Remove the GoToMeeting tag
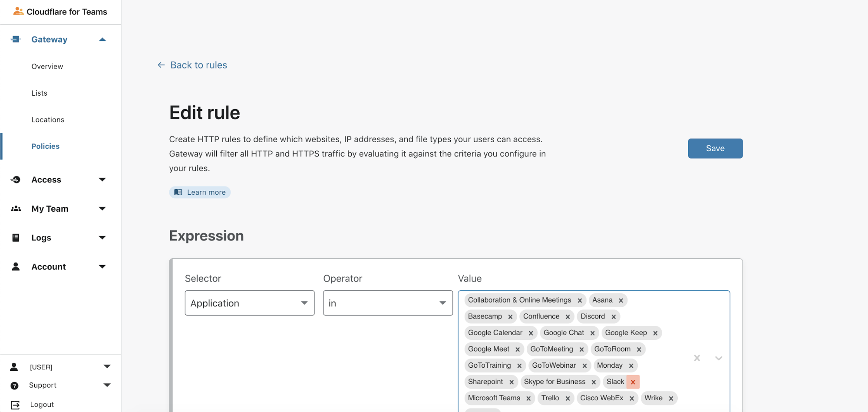868x412 pixels. pyautogui.click(x=581, y=349)
